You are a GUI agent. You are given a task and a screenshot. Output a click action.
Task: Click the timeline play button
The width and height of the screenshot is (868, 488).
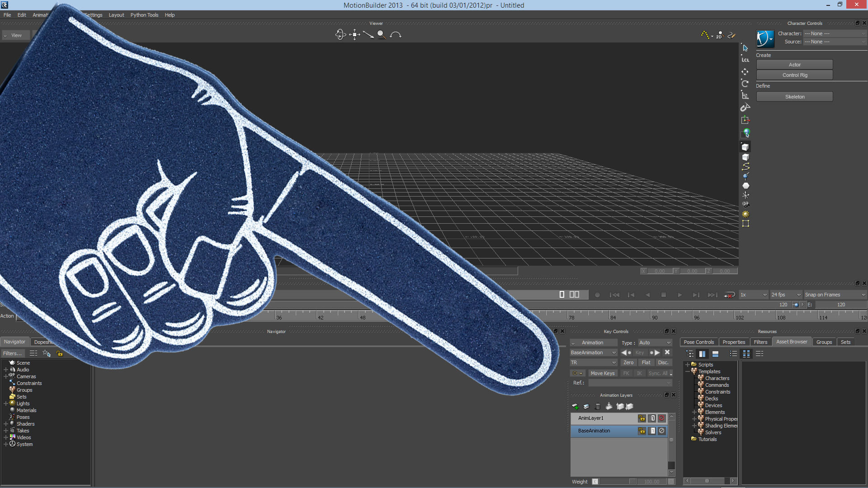click(x=679, y=295)
